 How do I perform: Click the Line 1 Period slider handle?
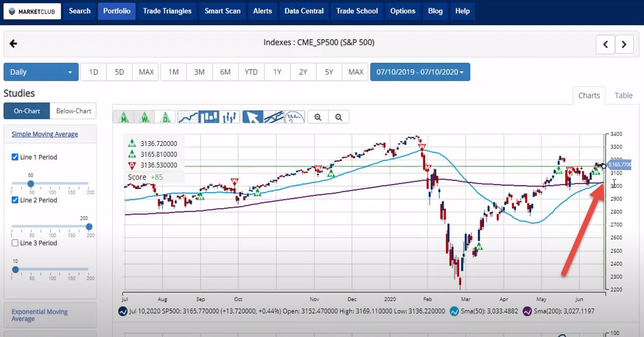click(x=31, y=184)
